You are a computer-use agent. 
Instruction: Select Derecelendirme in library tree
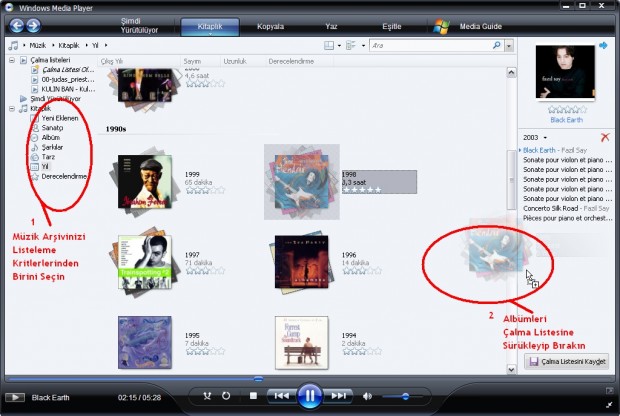click(x=64, y=176)
